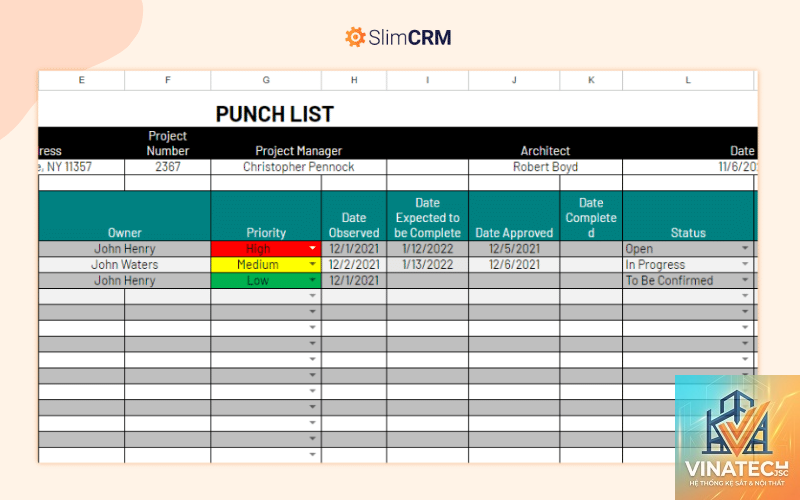This screenshot has height=500, width=800.
Task: Select the 12/6/2021 date approved cell
Action: tap(514, 264)
